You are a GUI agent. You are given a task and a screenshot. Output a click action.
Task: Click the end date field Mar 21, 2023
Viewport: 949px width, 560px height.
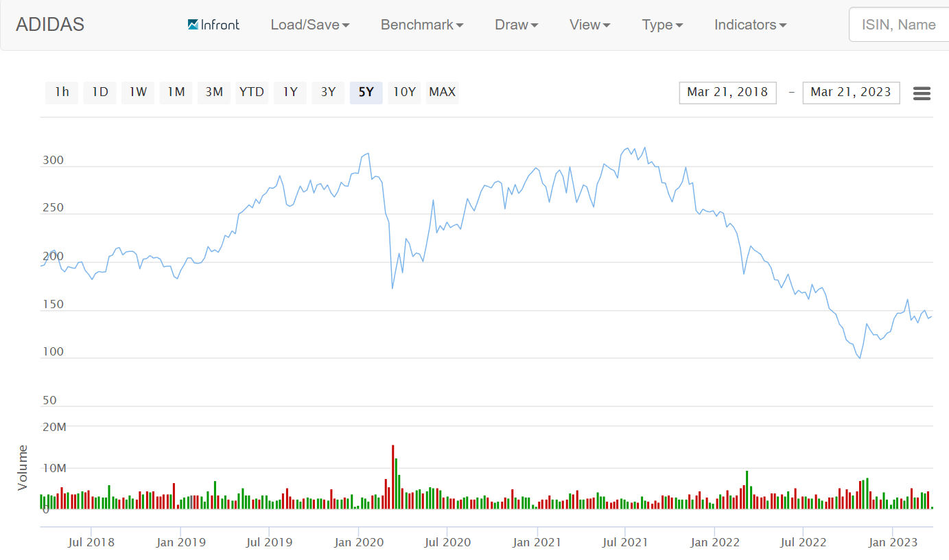[x=851, y=93]
